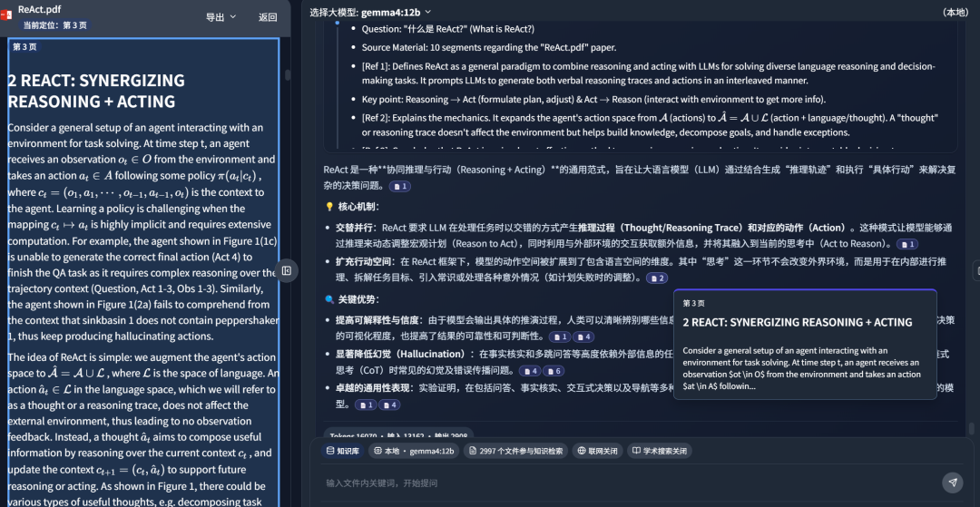Click the Key point: Reasoning → Act line
980x507 pixels.
click(593, 99)
